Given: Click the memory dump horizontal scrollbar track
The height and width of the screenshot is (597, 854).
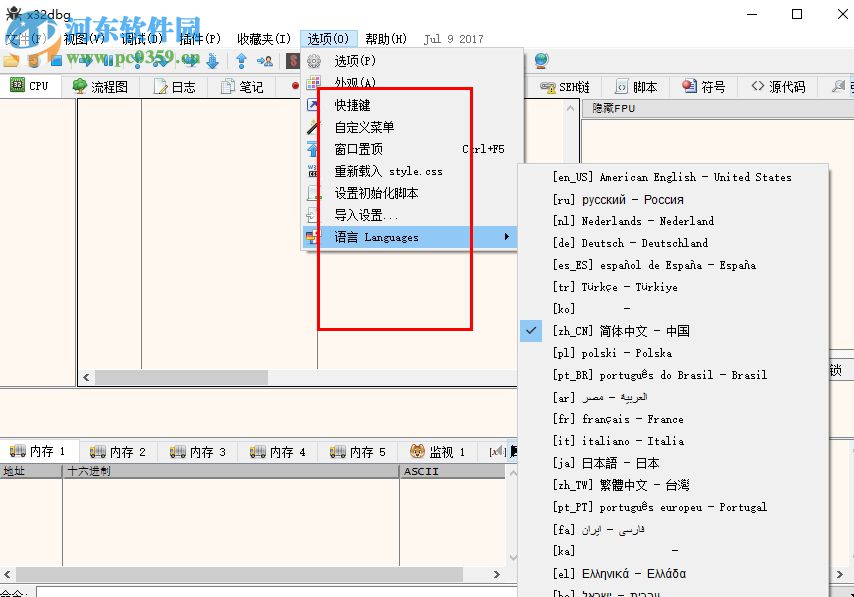Looking at the screenshot, I should [x=252, y=574].
